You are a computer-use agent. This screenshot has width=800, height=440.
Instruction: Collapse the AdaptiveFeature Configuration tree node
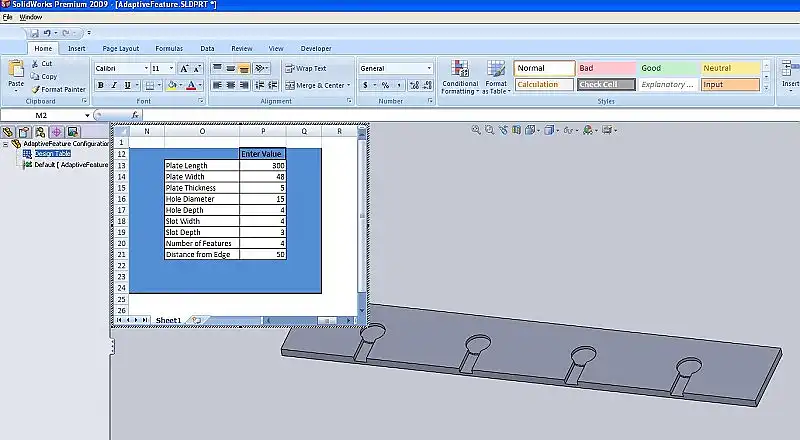tap(6, 143)
